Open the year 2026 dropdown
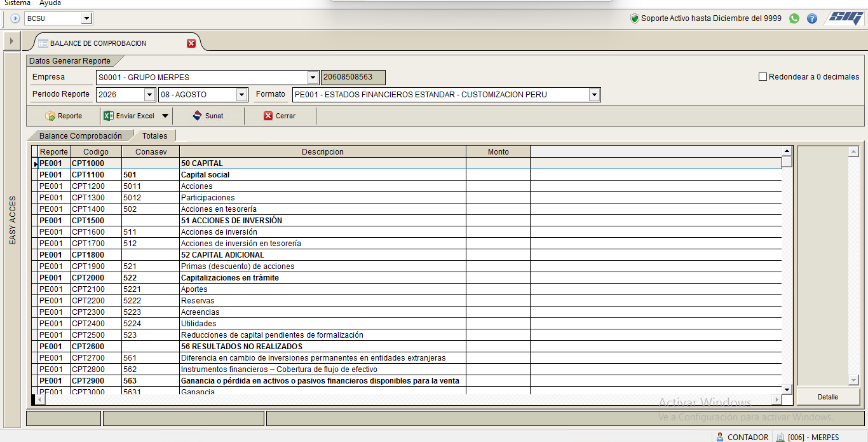868x442 pixels. pyautogui.click(x=150, y=95)
